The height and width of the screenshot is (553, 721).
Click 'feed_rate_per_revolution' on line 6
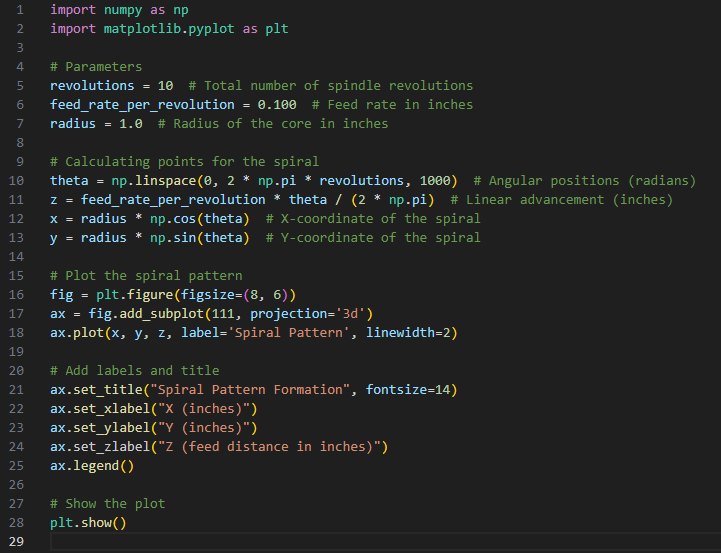click(x=142, y=105)
